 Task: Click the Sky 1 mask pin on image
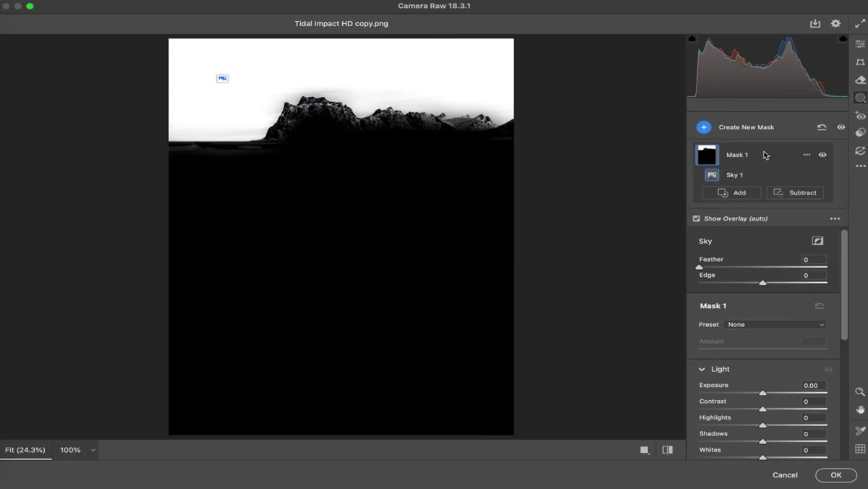click(x=223, y=78)
